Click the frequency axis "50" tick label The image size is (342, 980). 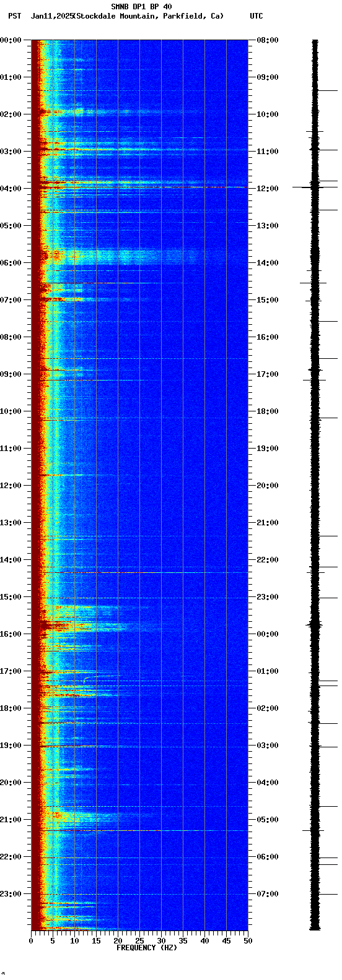point(248,940)
